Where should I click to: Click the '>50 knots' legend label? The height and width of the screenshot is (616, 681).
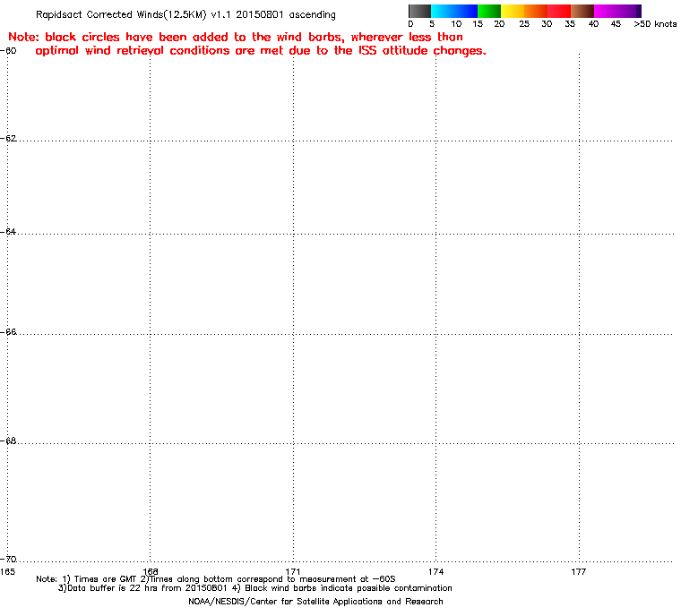point(655,24)
